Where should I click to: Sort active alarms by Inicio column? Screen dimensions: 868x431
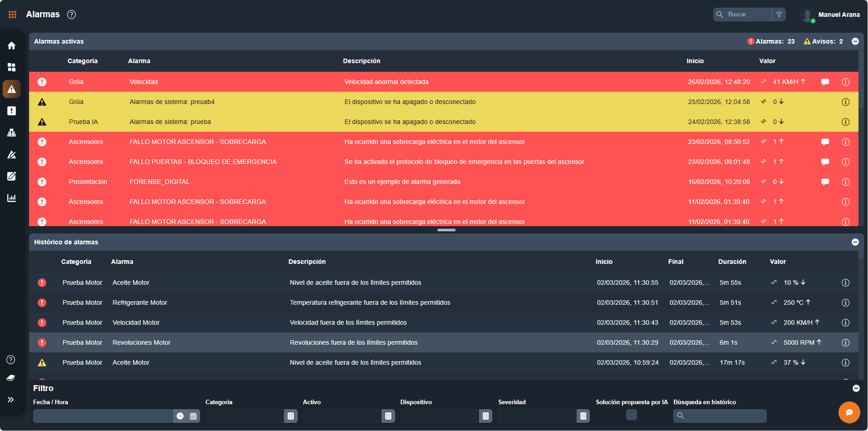(695, 61)
